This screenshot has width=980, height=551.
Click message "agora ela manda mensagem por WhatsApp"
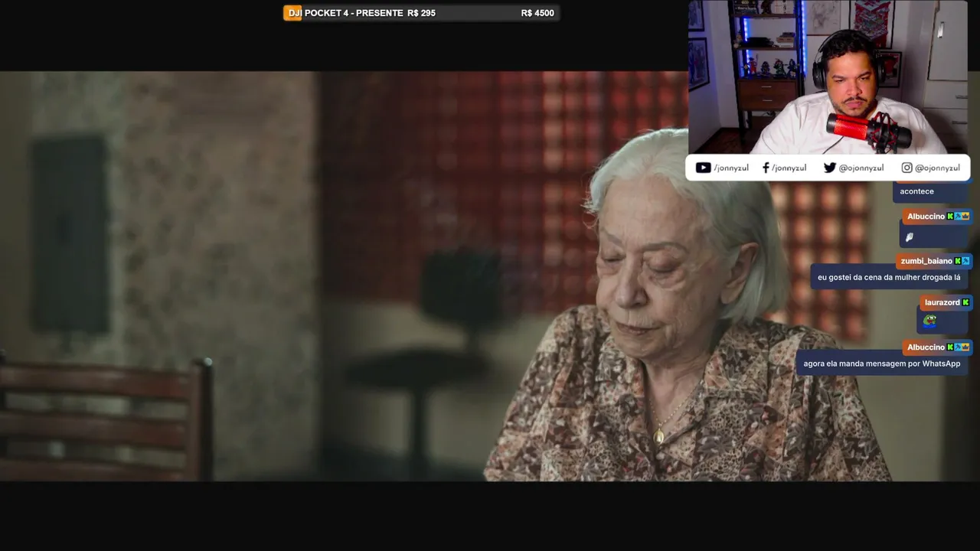pos(882,364)
